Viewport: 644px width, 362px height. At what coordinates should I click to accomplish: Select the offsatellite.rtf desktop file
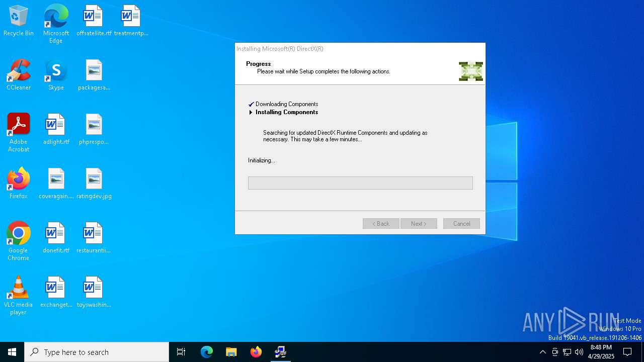point(94,21)
